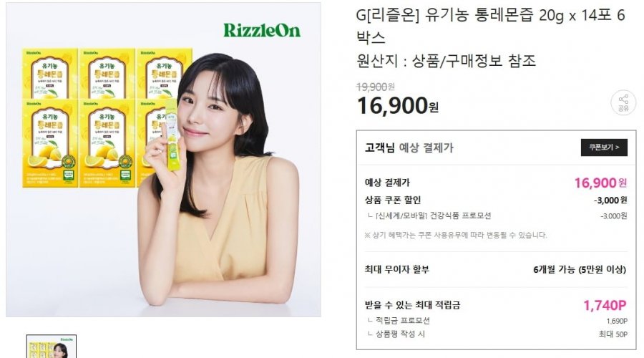This screenshot has width=644, height=358.
Task: Click the 16,900원 sale price
Action: tap(398, 106)
